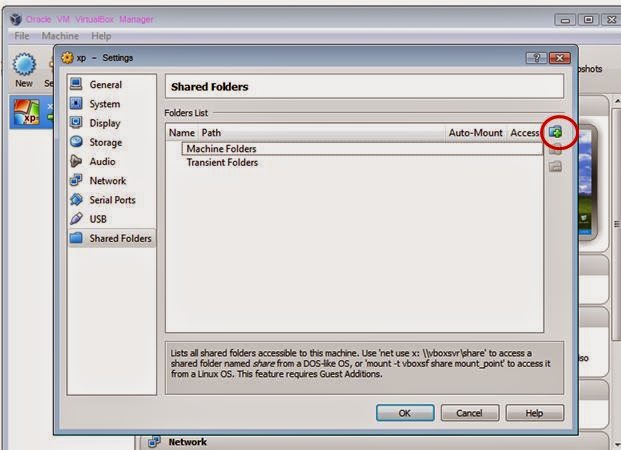Click the Snapshots button in main window
Screen dimensions: 621x450
coord(591,69)
